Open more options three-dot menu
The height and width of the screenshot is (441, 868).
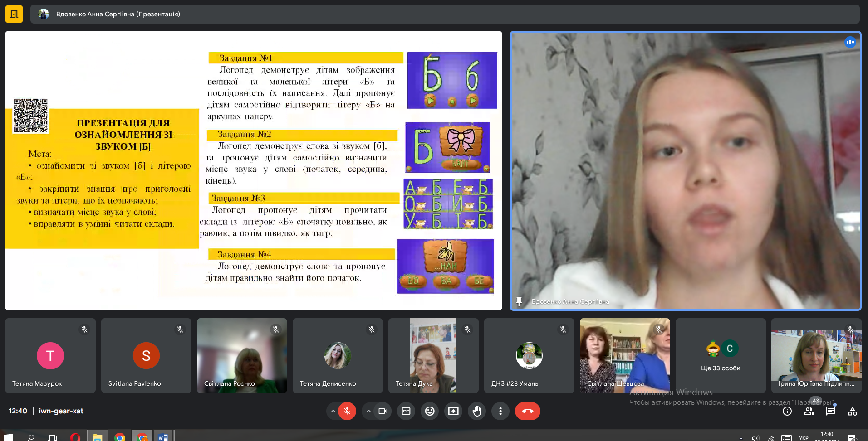click(500, 411)
